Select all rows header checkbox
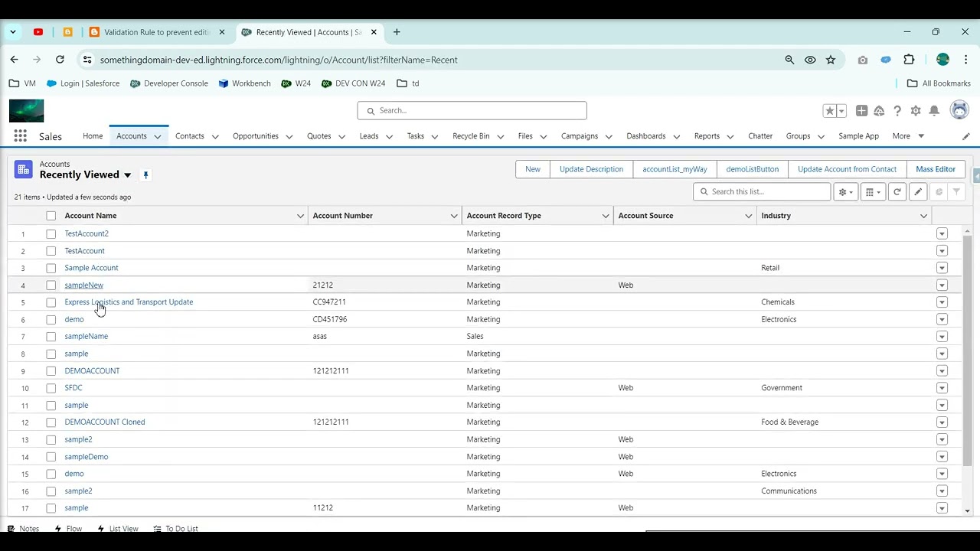The height and width of the screenshot is (551, 980). tap(51, 216)
